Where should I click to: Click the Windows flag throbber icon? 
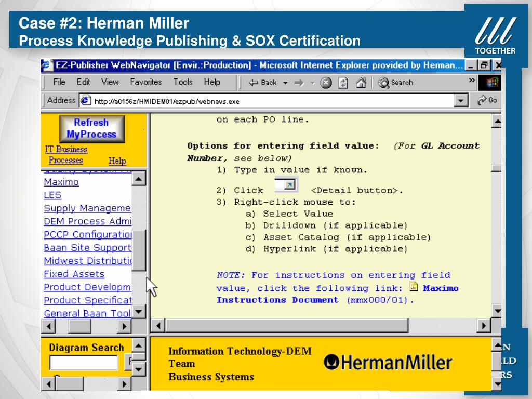coord(490,83)
